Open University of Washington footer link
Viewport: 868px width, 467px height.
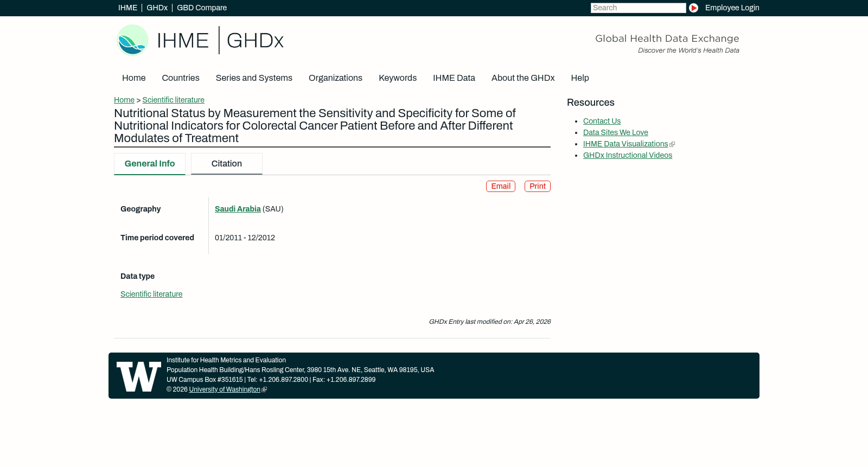pyautogui.click(x=225, y=390)
